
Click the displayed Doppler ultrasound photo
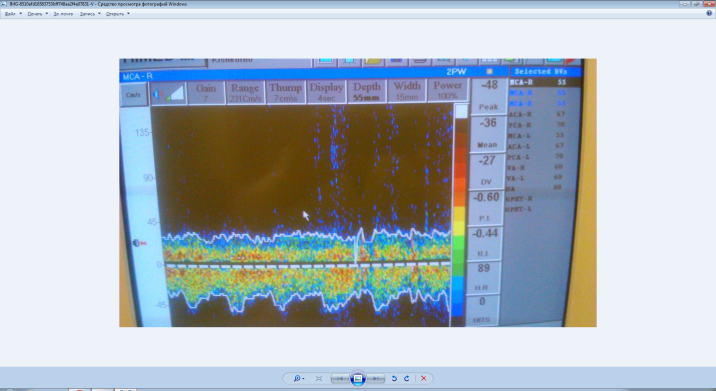[x=358, y=192]
